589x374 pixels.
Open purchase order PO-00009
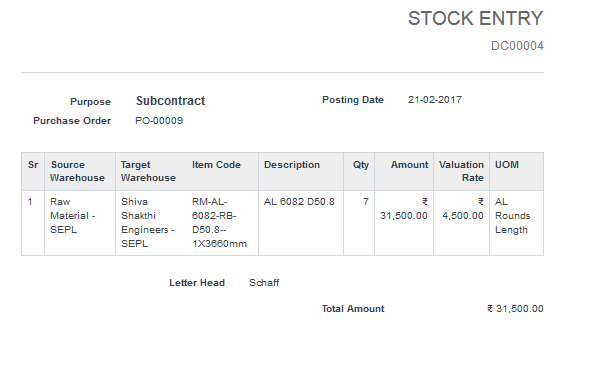159,121
